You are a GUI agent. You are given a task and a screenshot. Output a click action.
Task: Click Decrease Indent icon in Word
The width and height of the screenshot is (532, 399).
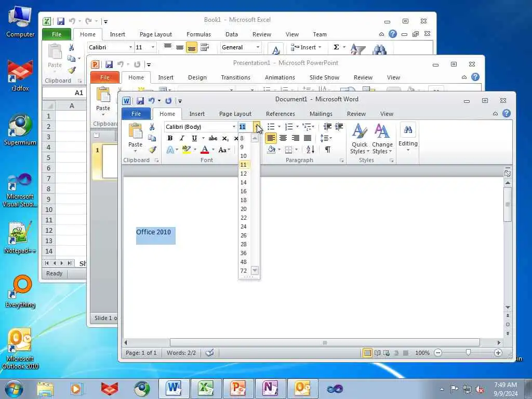(x=327, y=127)
